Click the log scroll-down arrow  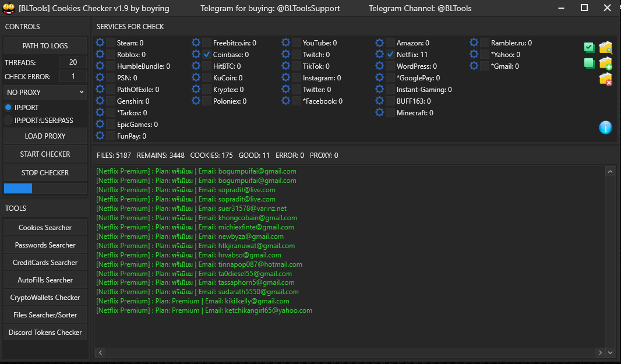point(610,352)
